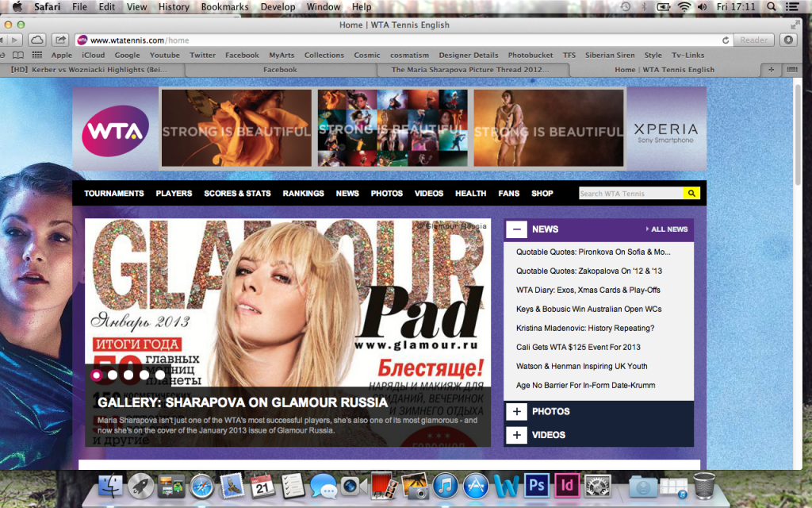This screenshot has height=508, width=812.
Task: Read Kristina Mladenovic: History Repeating? article
Action: pos(585,328)
